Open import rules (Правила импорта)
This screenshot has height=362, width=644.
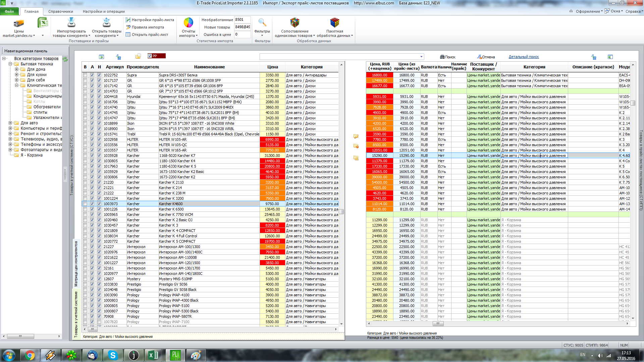[145, 27]
